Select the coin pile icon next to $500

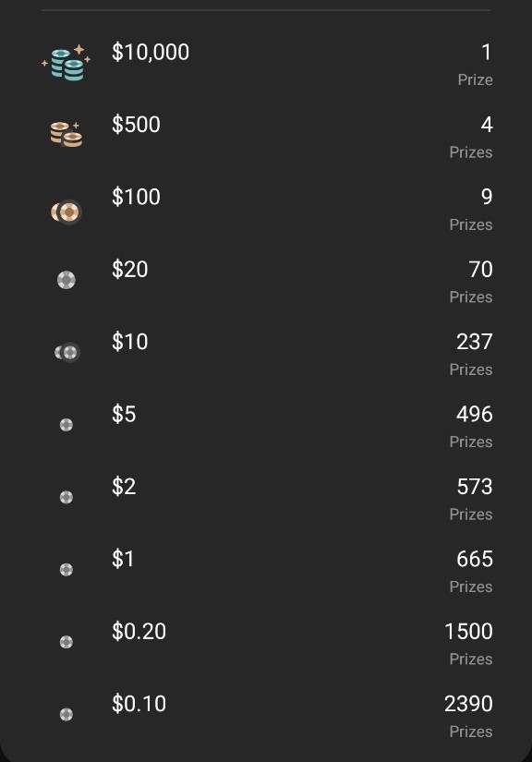tap(66, 131)
